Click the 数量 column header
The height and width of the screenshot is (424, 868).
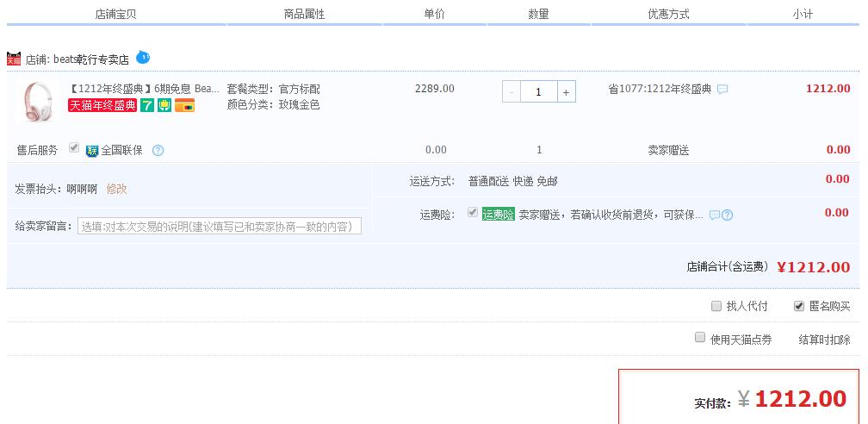(539, 15)
